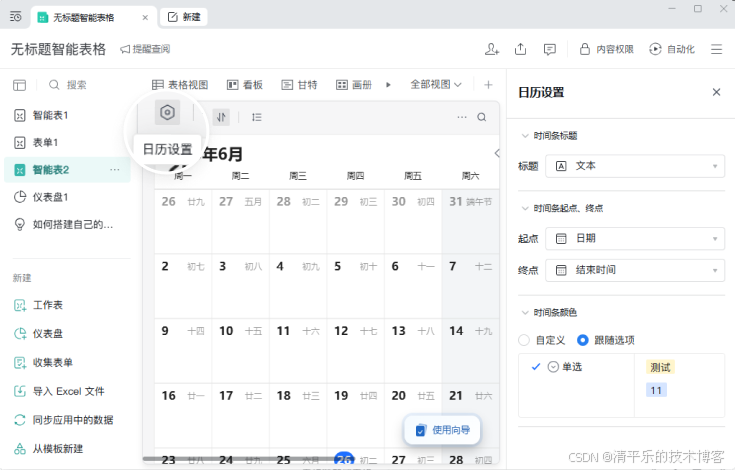Image resolution: width=735 pixels, height=470 pixels.
Task: Expand the 全部视图 dropdown
Action: pyautogui.click(x=436, y=85)
